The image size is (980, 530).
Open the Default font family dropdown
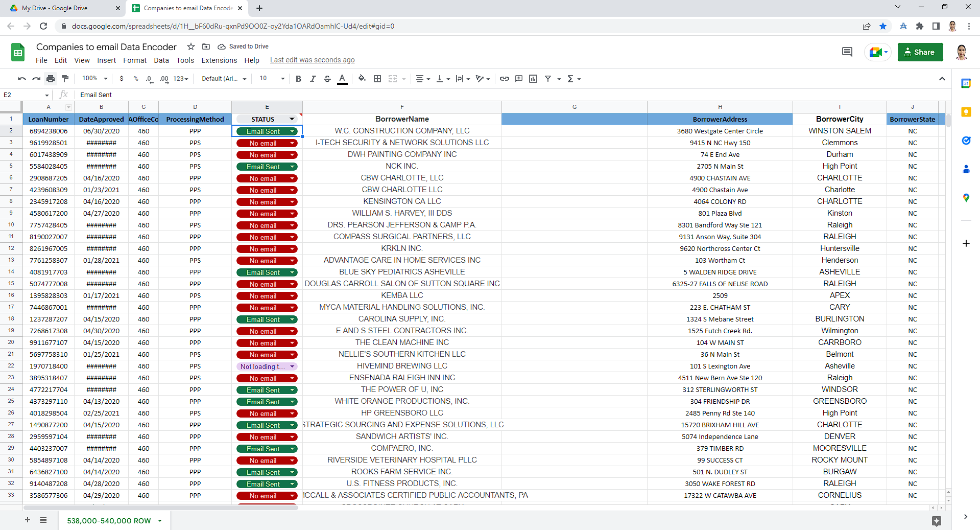pyautogui.click(x=224, y=79)
